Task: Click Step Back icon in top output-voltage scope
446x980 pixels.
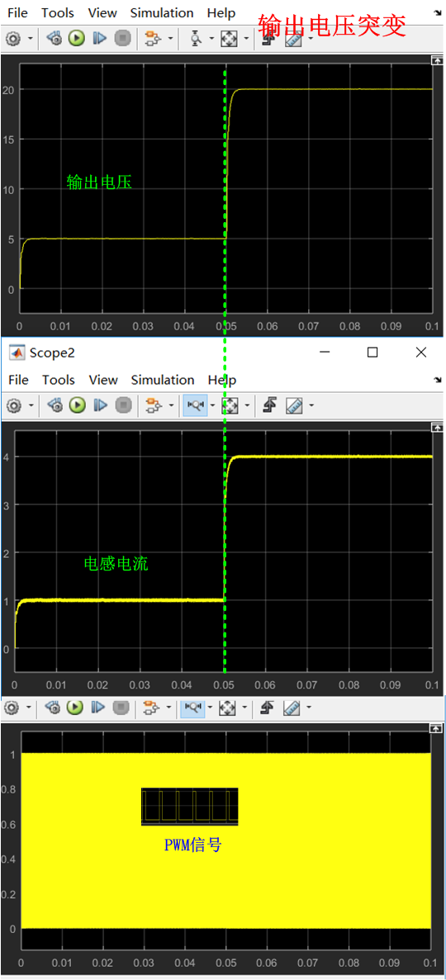Action: click(x=55, y=40)
